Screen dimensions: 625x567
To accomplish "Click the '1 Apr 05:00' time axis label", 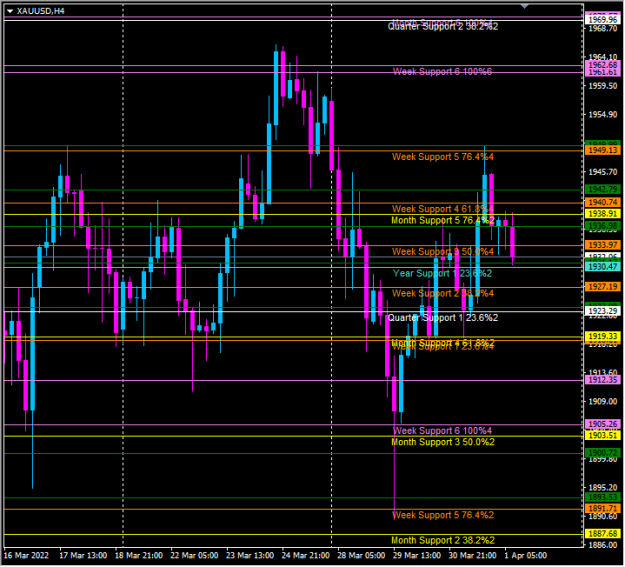I will [526, 556].
